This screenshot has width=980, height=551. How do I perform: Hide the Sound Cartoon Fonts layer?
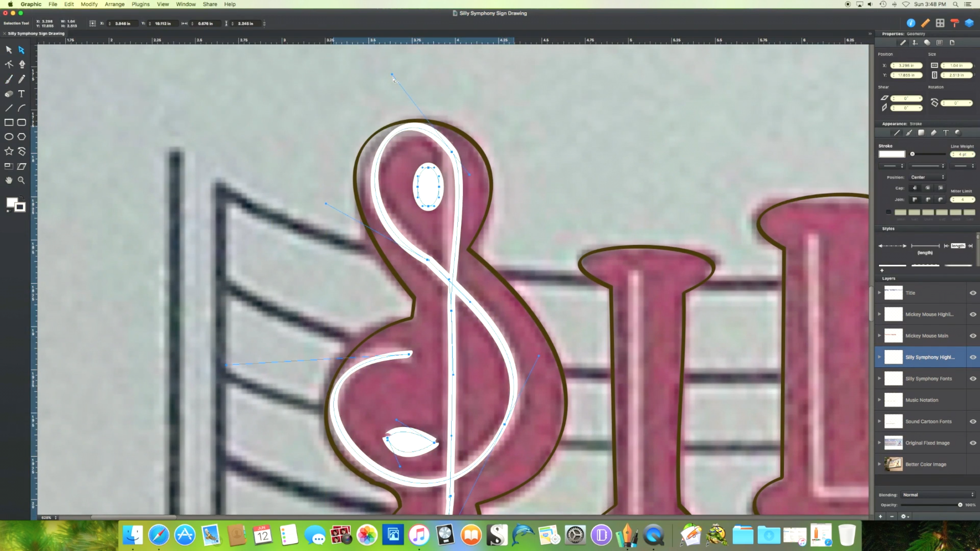point(973,421)
